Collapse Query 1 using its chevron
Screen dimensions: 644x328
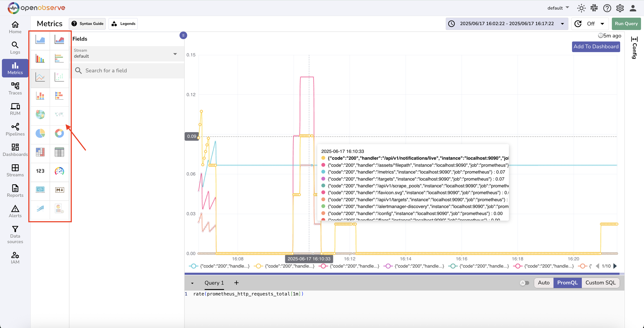click(192, 283)
